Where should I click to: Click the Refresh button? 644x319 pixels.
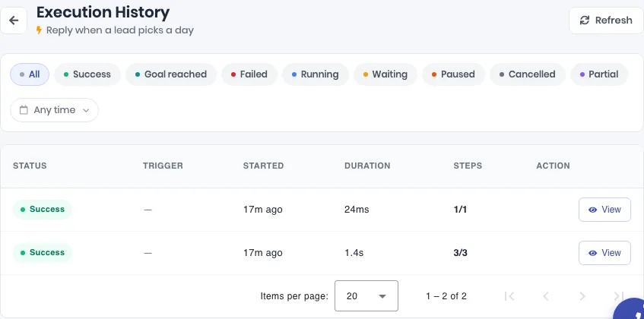coord(606,20)
